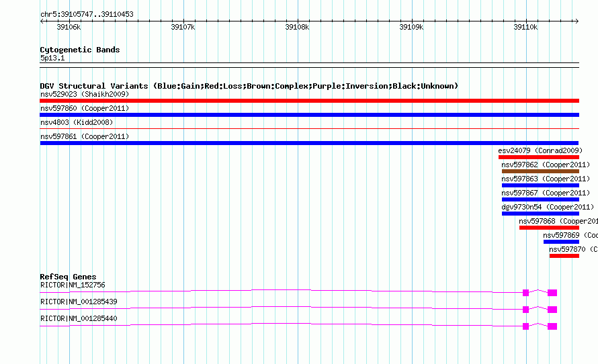Click the blue nsv597867 bar

[540, 199]
